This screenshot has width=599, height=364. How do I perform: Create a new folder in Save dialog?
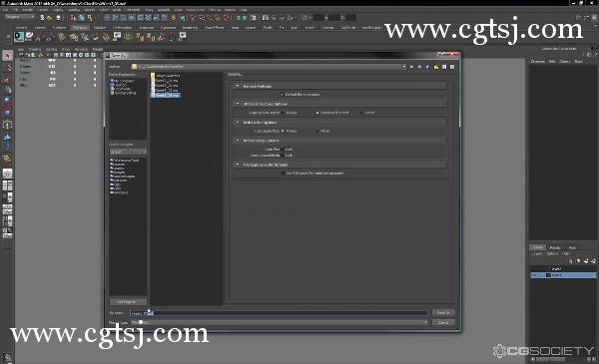436,67
